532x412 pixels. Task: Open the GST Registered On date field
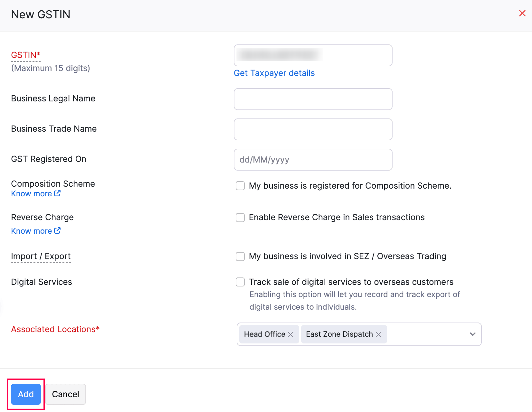point(313,160)
